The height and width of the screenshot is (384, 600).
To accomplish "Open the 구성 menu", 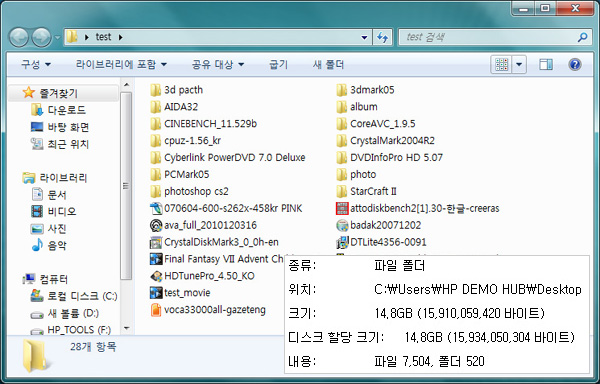I will click(36, 64).
